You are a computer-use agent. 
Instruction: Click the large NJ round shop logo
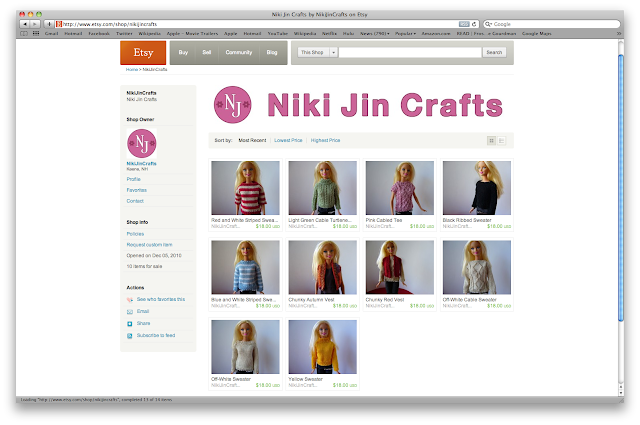233,105
